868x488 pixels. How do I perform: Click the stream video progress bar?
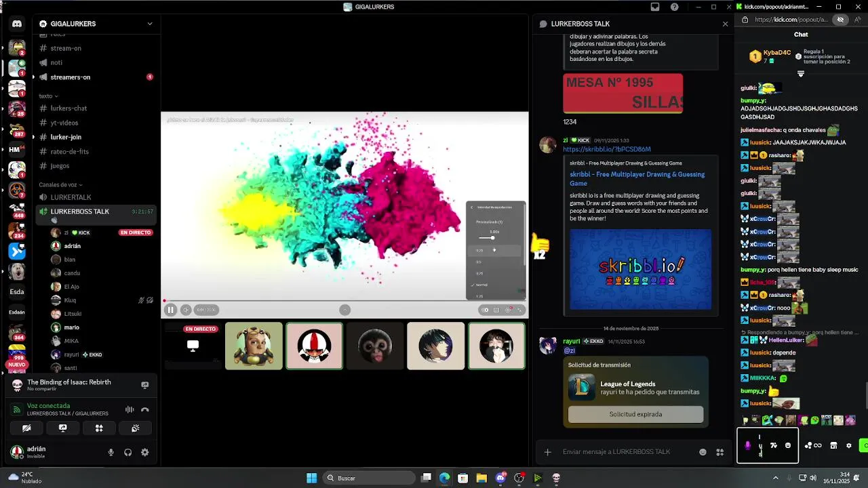click(344, 300)
